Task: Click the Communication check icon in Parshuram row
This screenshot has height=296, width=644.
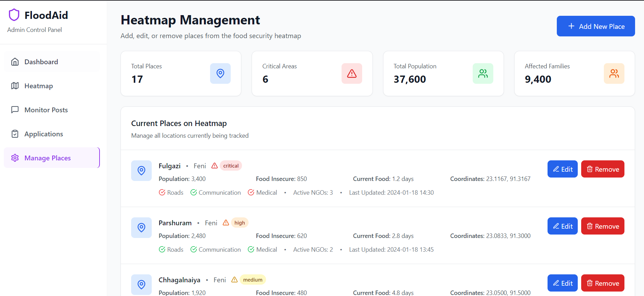Action: (194, 250)
